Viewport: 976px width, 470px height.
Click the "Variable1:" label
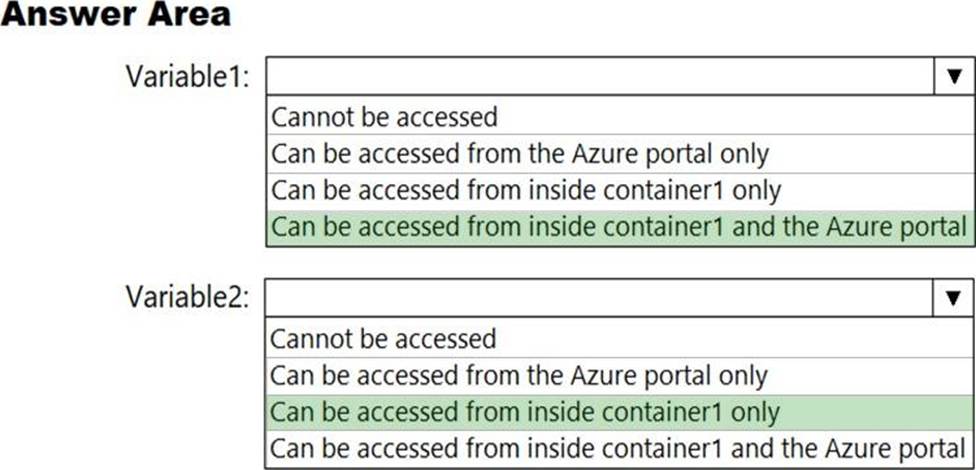click(187, 75)
